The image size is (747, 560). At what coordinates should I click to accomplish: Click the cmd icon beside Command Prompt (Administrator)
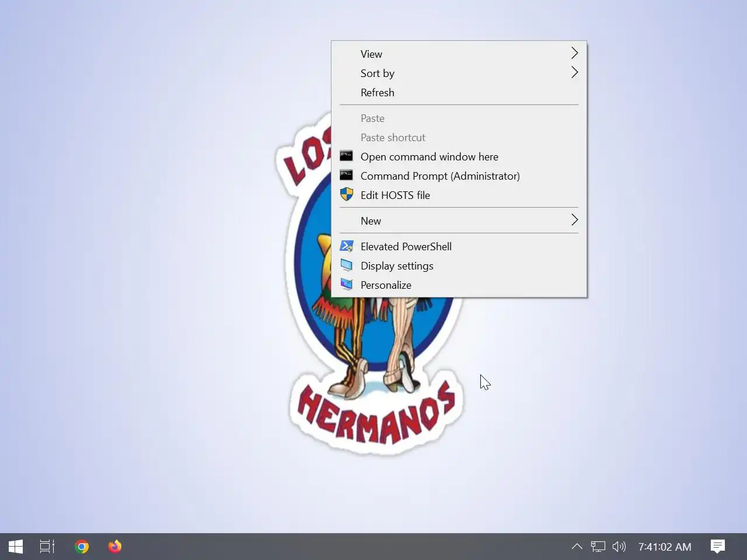[x=346, y=175]
